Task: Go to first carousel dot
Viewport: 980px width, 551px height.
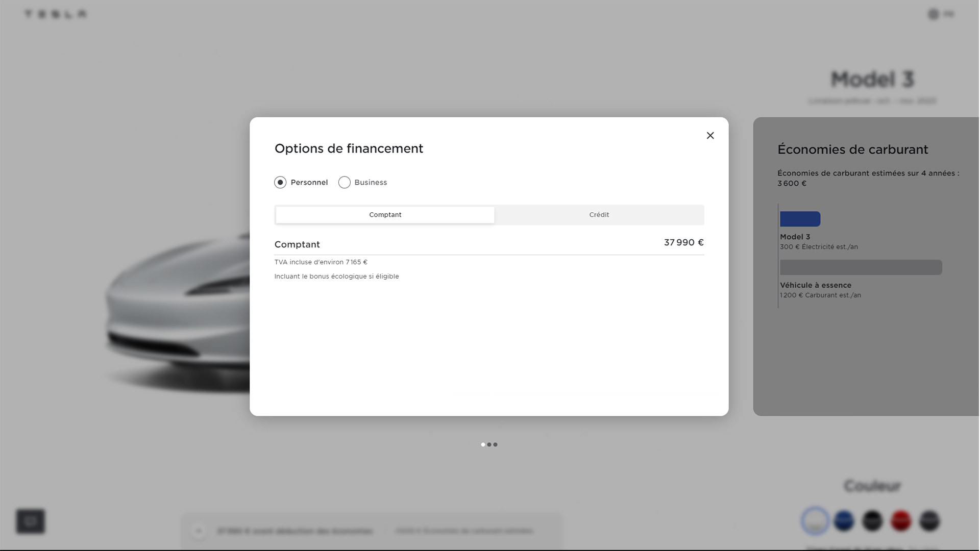Action: (x=483, y=445)
